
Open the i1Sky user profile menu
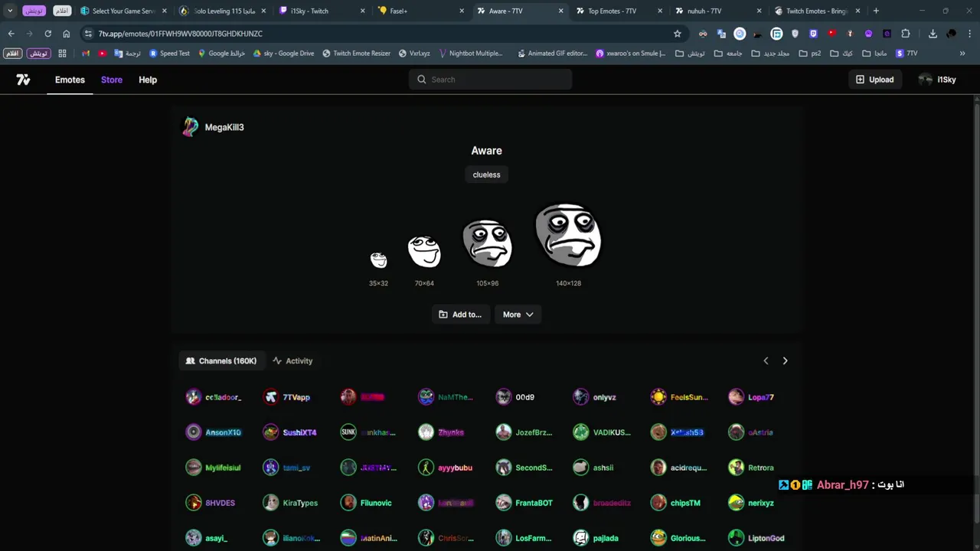tap(937, 80)
